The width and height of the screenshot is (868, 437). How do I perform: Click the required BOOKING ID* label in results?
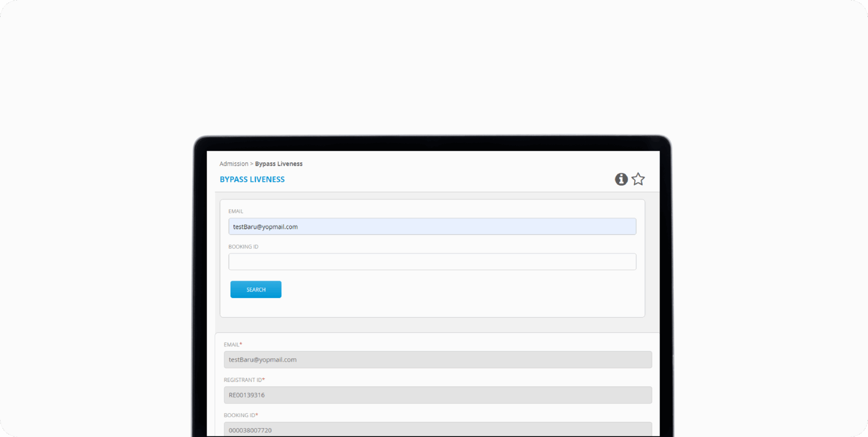(240, 415)
